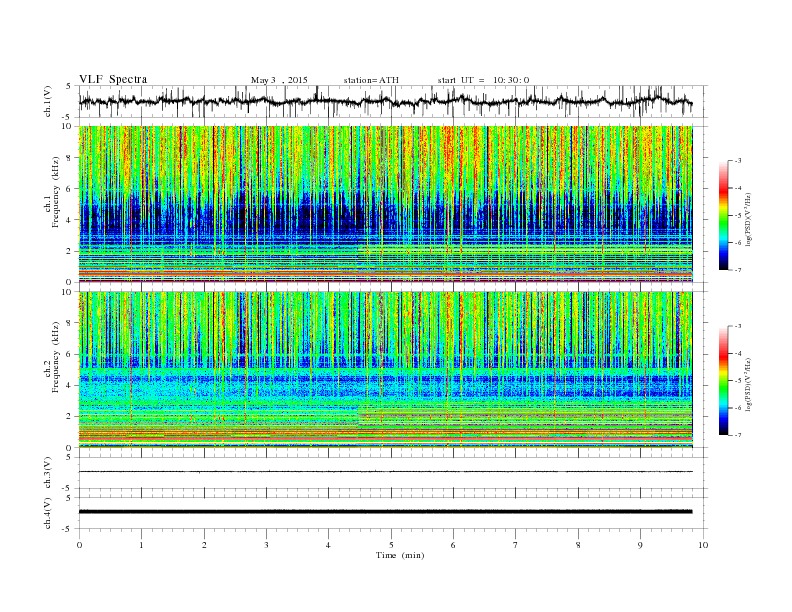The height and width of the screenshot is (612, 792).
Task: Click the 'station=ATH' label
Action: click(371, 80)
